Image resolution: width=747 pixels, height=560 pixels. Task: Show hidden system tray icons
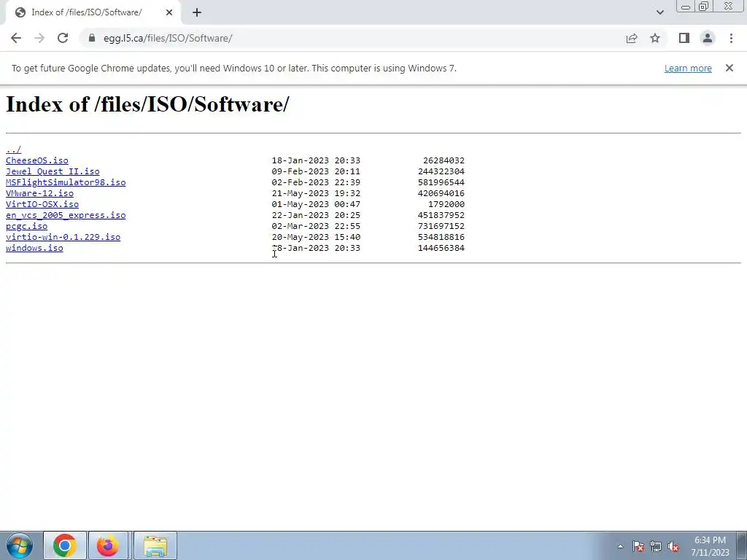tap(620, 546)
